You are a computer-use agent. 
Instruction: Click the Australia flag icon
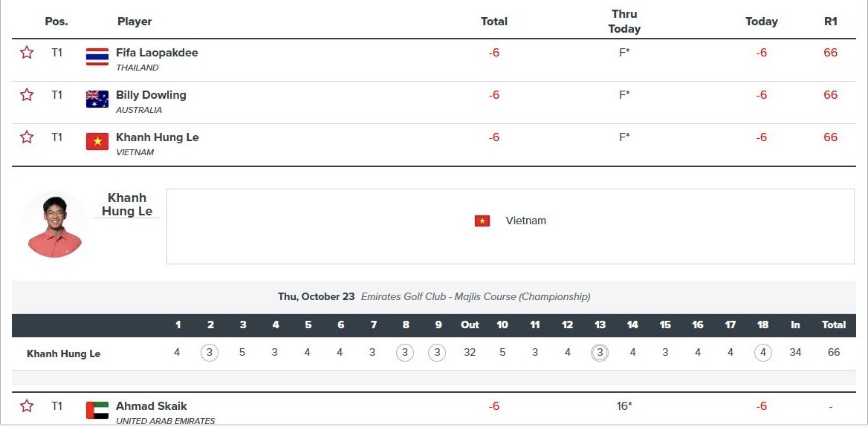click(97, 99)
